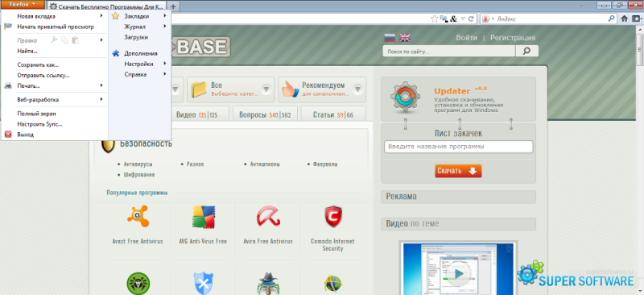
Task: Click the Updater gear icon
Action: coord(406,98)
